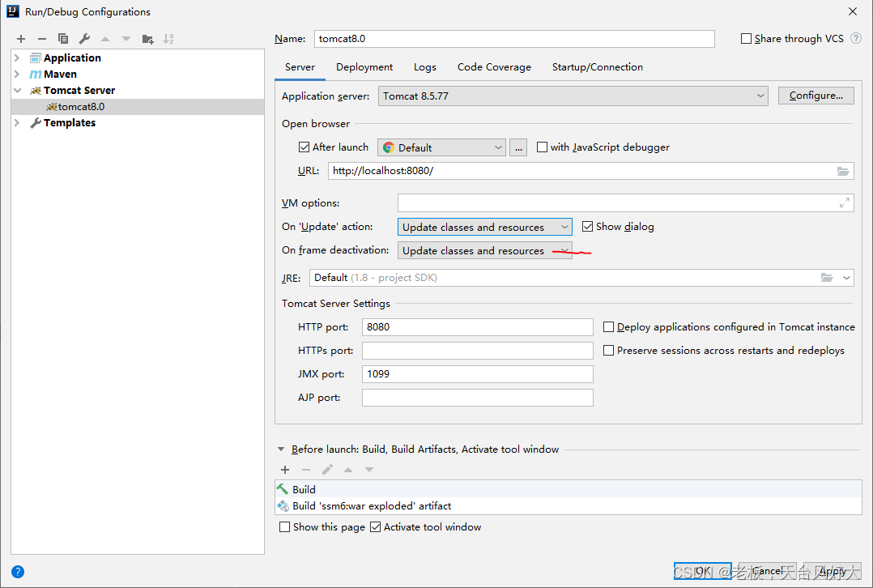
Task: Expand the Maven tree node
Action: click(17, 74)
